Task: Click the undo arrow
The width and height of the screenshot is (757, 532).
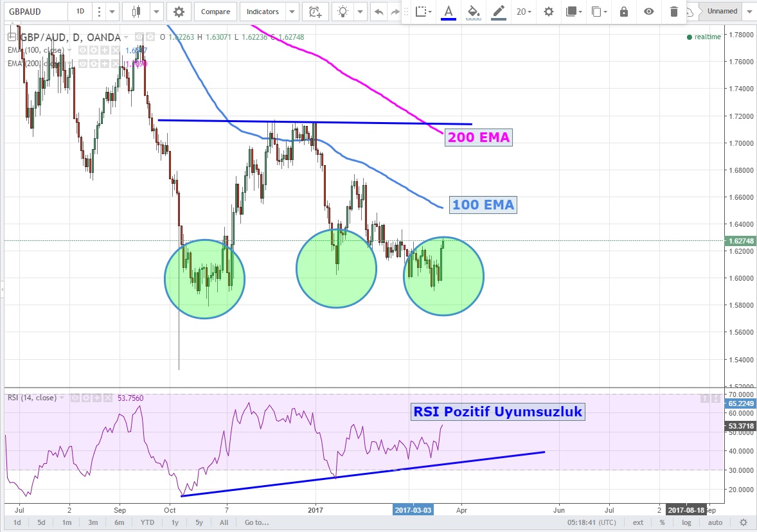Action: (379, 12)
